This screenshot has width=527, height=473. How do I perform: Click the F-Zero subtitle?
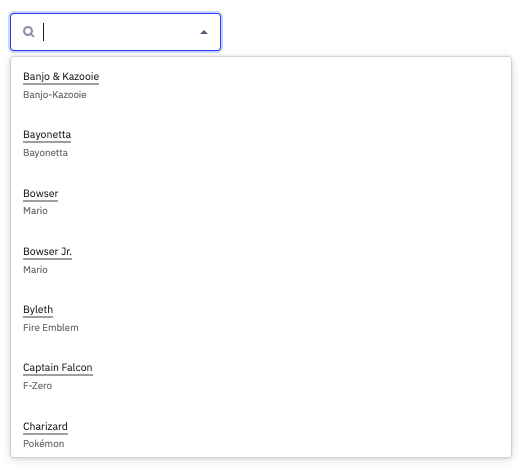point(38,386)
